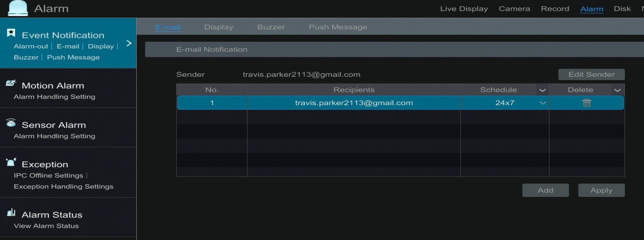Click the Edit Sender button

[x=591, y=74]
